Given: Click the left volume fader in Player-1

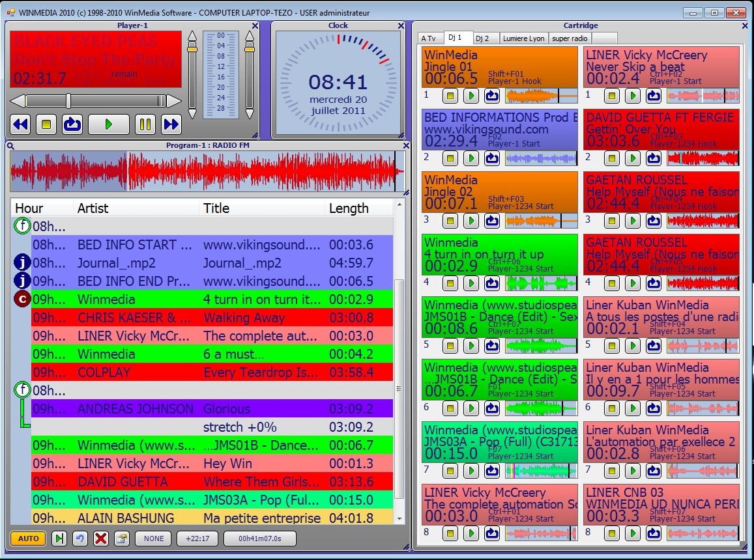Looking at the screenshot, I should (192, 49).
